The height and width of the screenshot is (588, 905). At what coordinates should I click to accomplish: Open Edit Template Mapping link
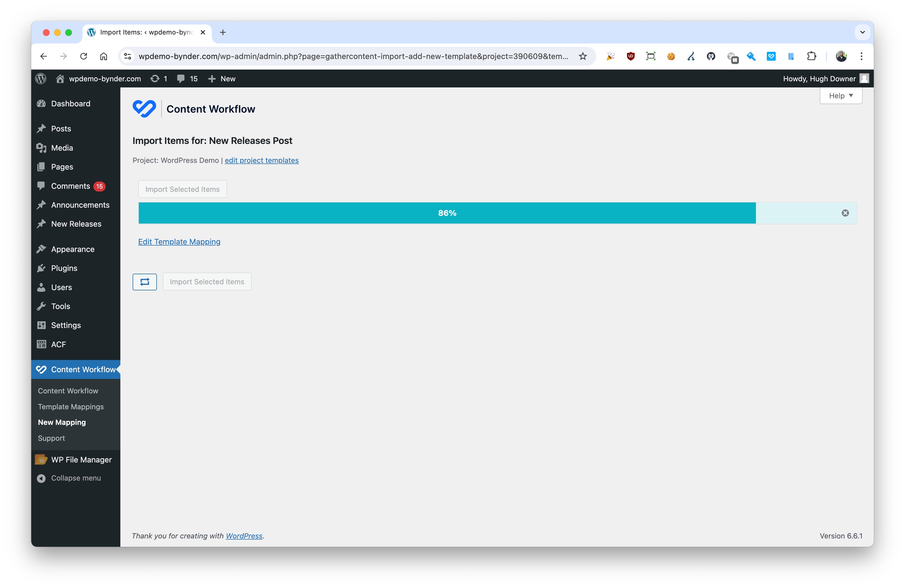pyautogui.click(x=179, y=242)
